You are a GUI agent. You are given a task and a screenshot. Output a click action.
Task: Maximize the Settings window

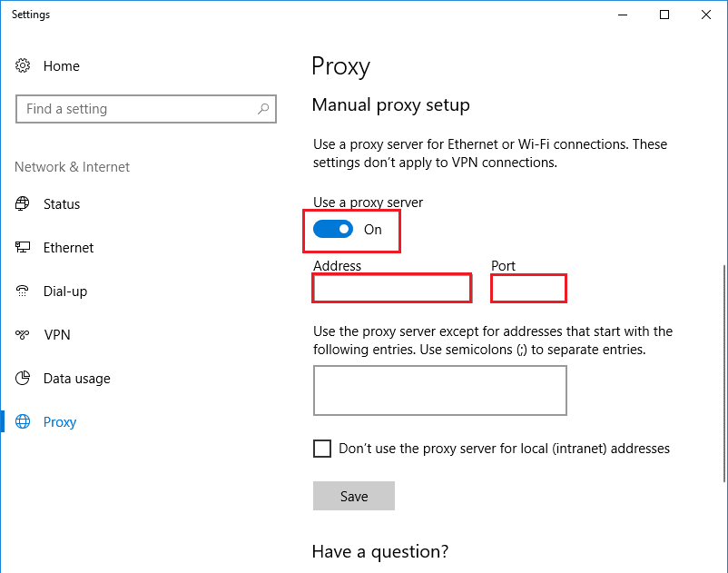coord(664,15)
